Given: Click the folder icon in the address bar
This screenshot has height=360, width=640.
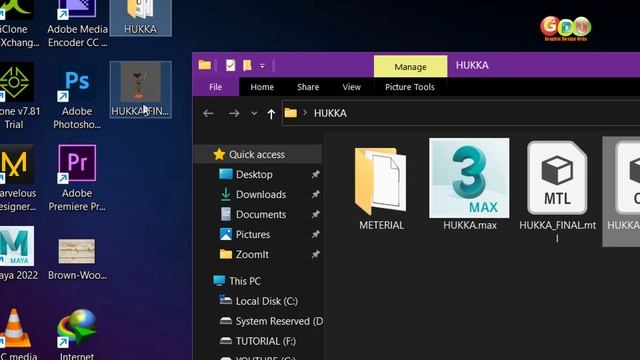Looking at the screenshot, I should click(x=291, y=113).
